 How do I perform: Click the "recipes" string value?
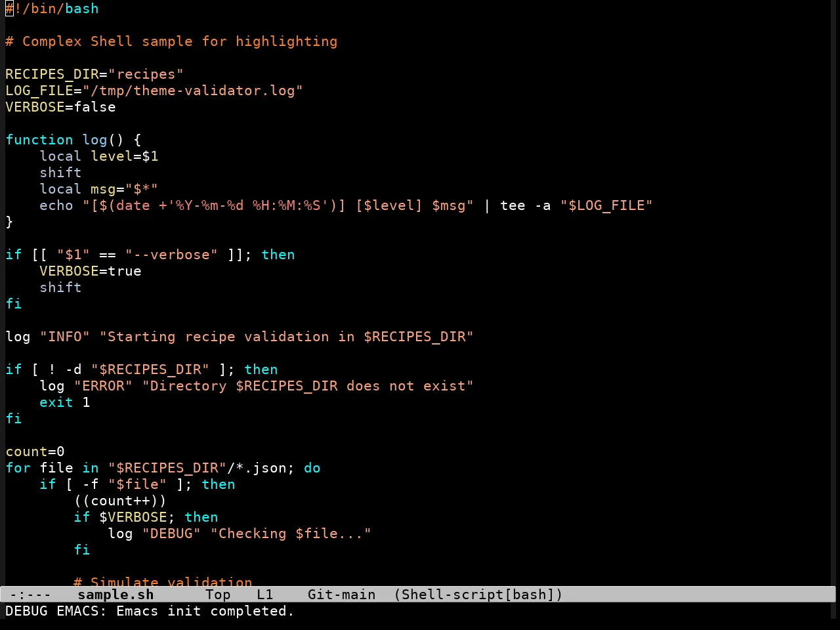pyautogui.click(x=146, y=74)
